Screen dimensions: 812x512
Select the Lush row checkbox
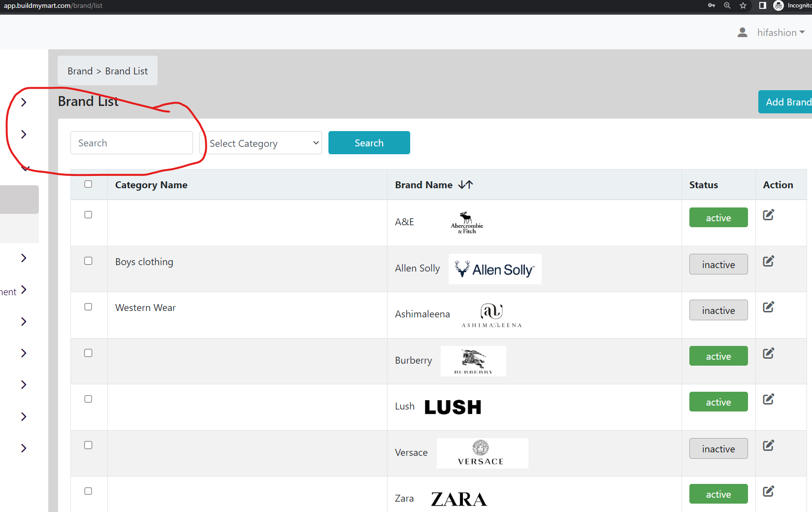[88, 399]
